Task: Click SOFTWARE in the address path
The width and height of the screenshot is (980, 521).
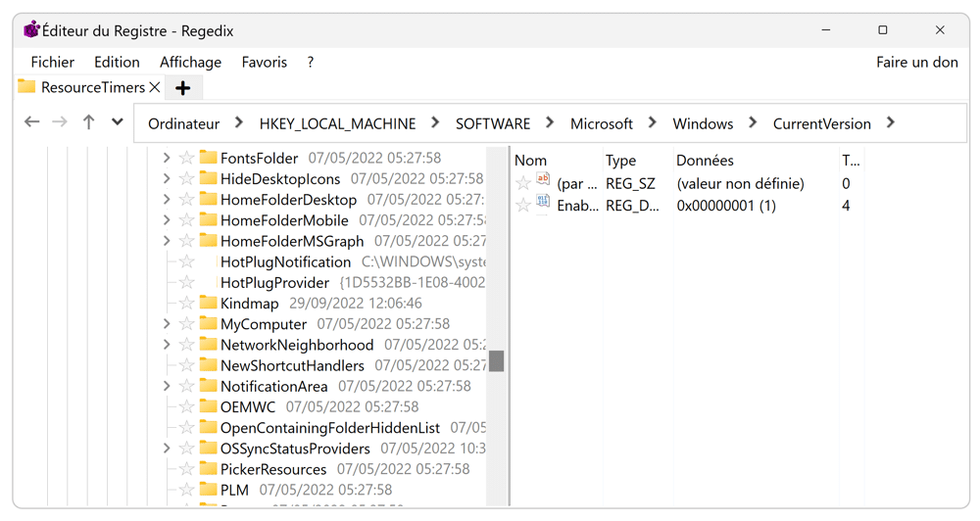Action: (x=493, y=123)
